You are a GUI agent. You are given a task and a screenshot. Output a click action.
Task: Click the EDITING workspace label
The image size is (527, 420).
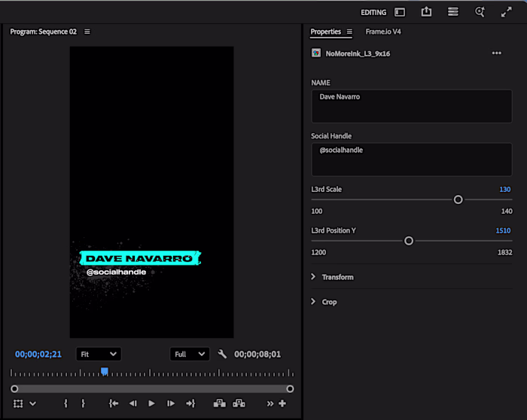pos(373,13)
